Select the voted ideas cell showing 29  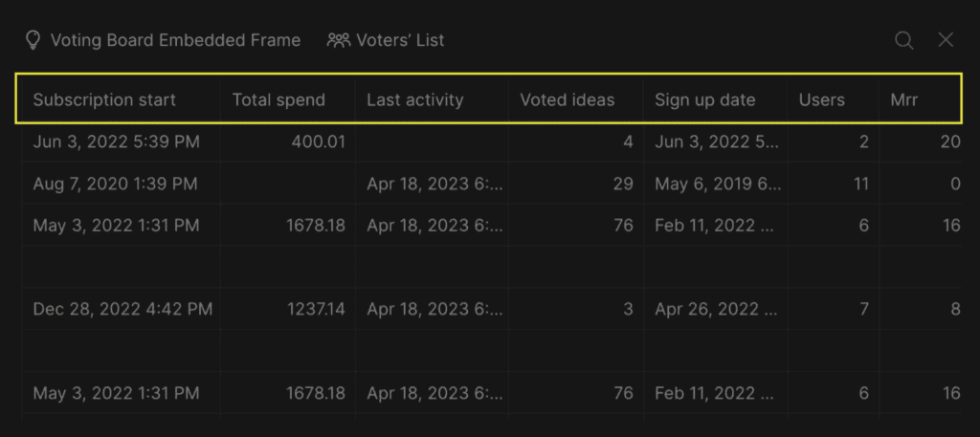click(x=575, y=184)
